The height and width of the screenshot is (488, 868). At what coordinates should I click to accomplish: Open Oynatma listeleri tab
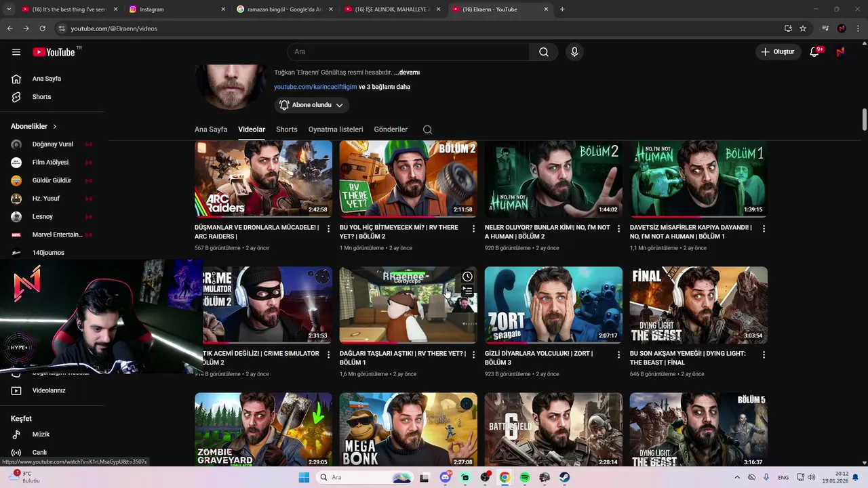(336, 129)
